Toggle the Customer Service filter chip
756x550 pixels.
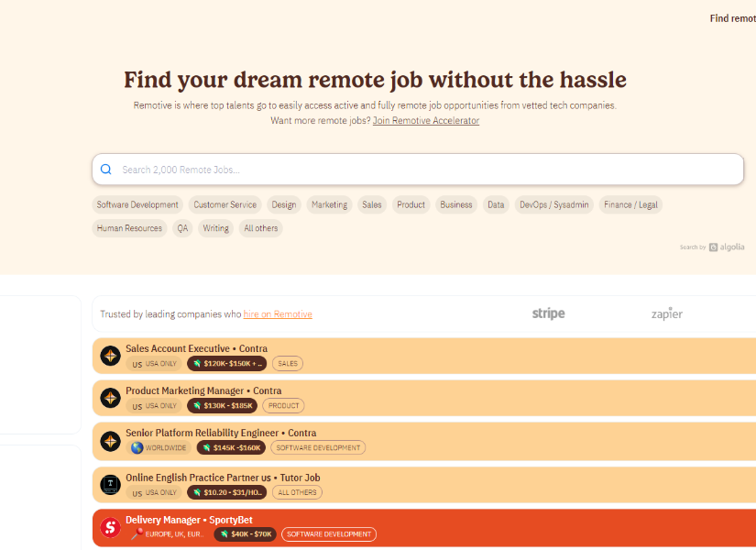point(225,204)
